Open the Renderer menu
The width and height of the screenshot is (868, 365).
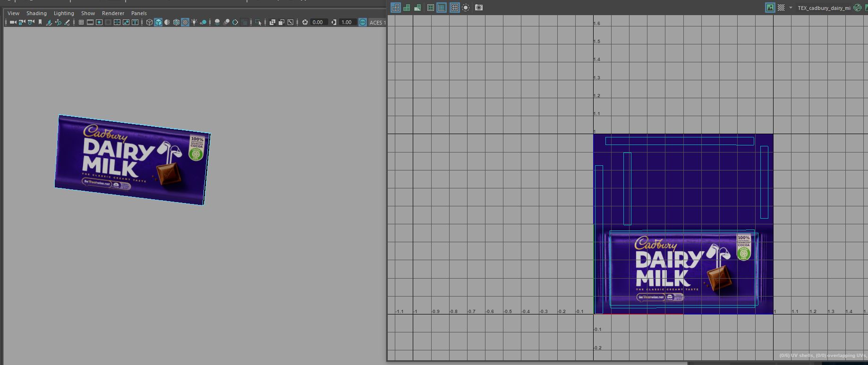pyautogui.click(x=113, y=13)
